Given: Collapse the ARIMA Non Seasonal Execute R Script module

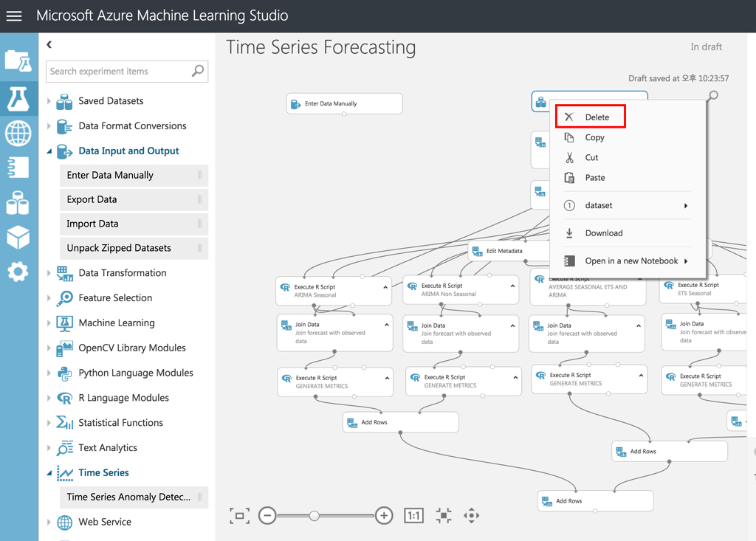Looking at the screenshot, I should 512,286.
